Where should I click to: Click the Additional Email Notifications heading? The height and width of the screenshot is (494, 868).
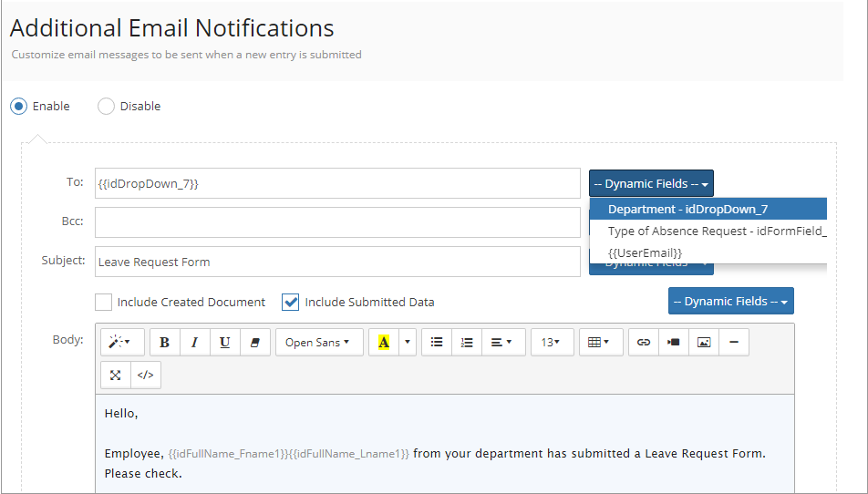(171, 27)
